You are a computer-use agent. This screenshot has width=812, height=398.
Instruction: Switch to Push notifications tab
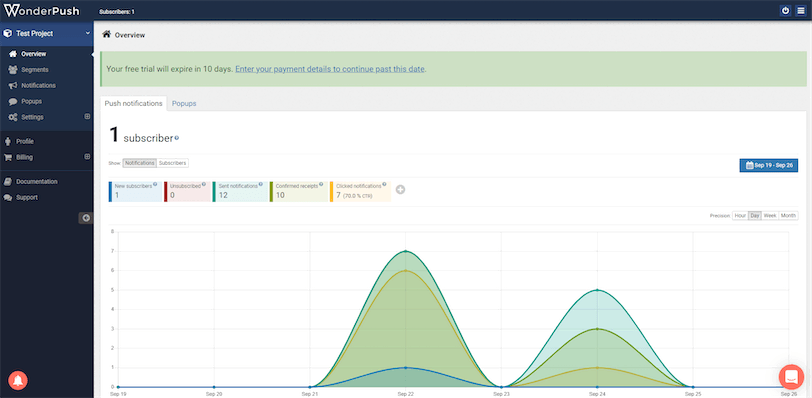click(x=134, y=104)
